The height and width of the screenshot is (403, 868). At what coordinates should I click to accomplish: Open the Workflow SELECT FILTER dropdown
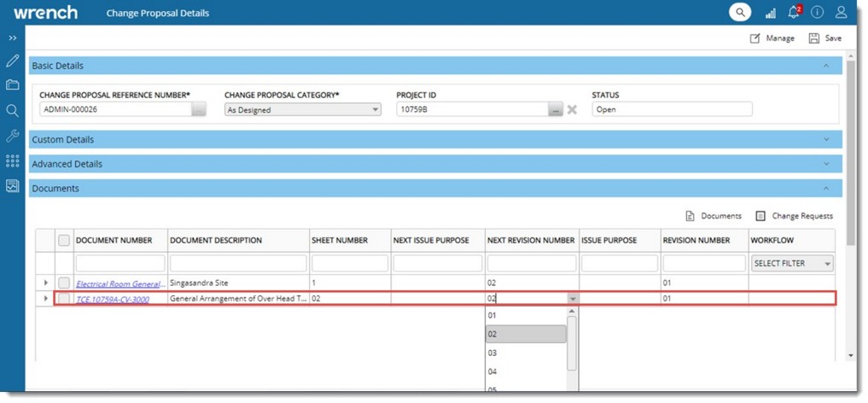[x=792, y=264]
